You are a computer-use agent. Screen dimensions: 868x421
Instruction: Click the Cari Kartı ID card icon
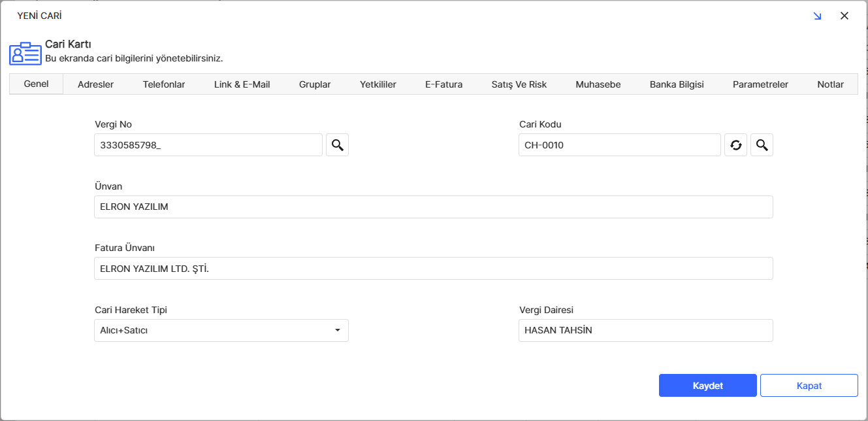25,54
